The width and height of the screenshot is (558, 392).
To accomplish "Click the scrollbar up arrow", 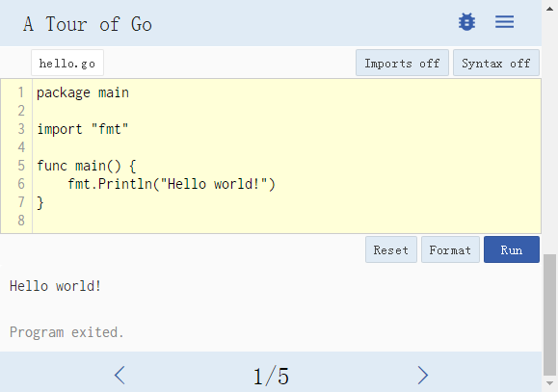I will click(550, 10).
